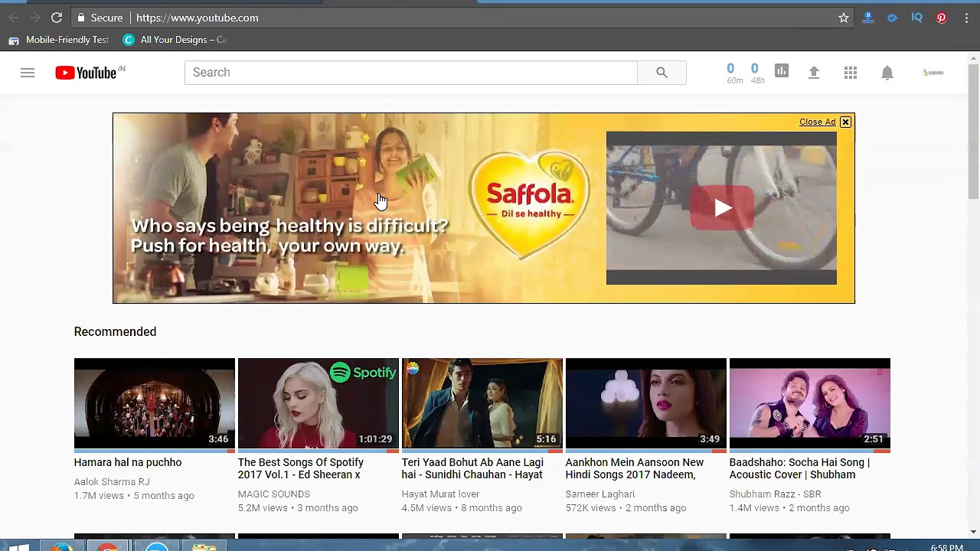The width and height of the screenshot is (980, 551).
Task: Visit the Shubham Razz - SBR channel
Action: (775, 494)
